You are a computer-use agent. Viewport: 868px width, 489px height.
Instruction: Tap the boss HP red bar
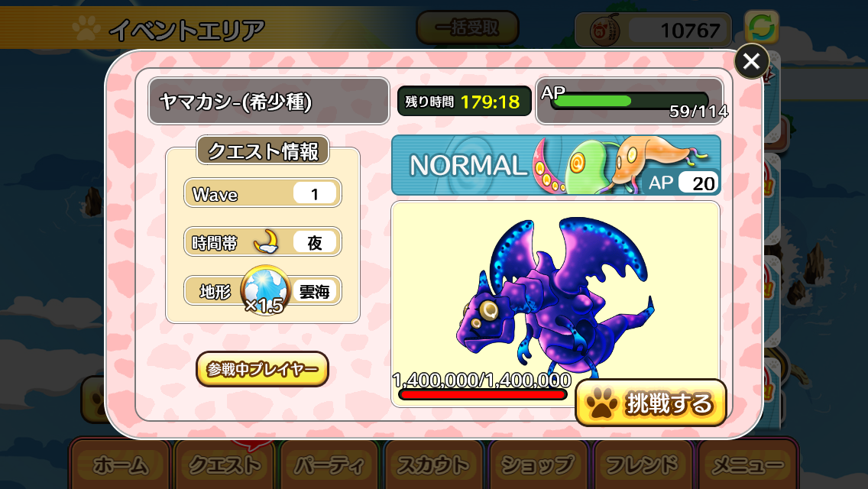pos(482,394)
